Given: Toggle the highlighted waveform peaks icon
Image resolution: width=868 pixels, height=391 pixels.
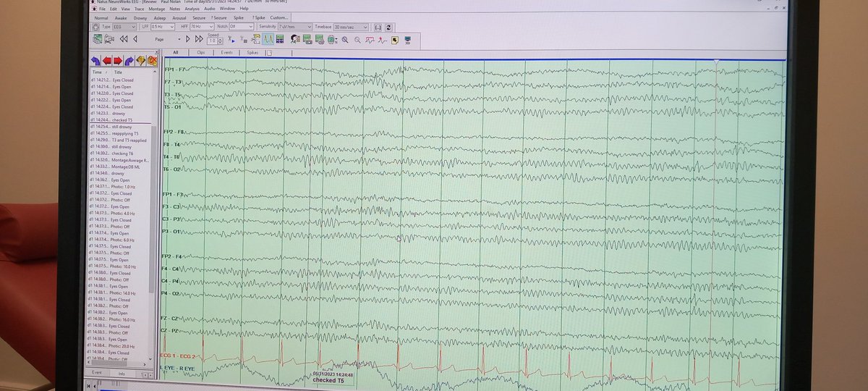Looking at the screenshot, I should pos(268,39).
